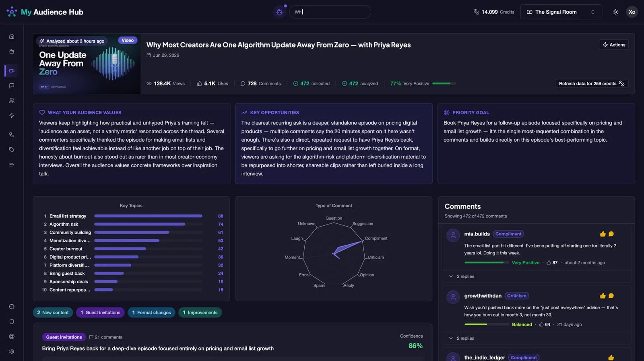
Task: Open the Xo user avatar menu
Action: coord(632,12)
